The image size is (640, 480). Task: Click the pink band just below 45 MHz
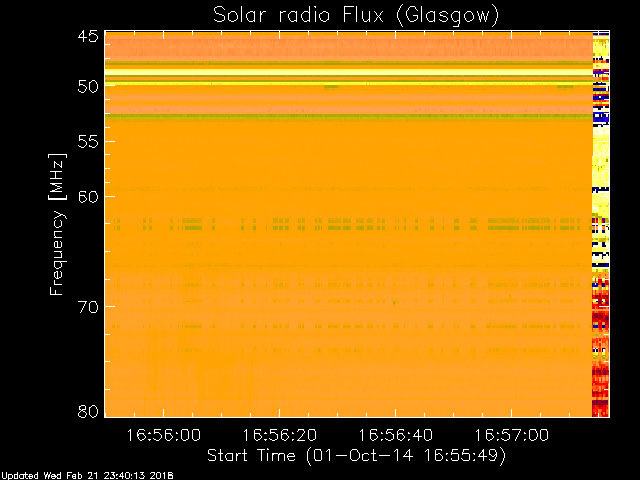coord(349,49)
